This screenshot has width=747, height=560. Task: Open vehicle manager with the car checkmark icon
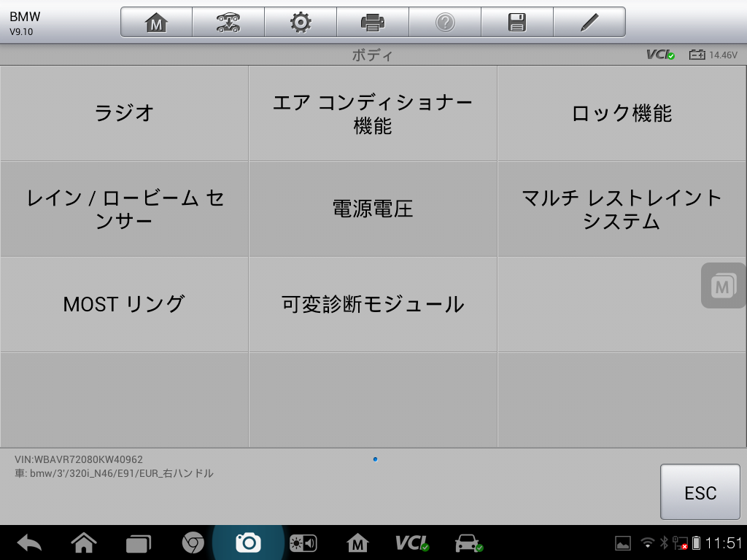click(467, 541)
